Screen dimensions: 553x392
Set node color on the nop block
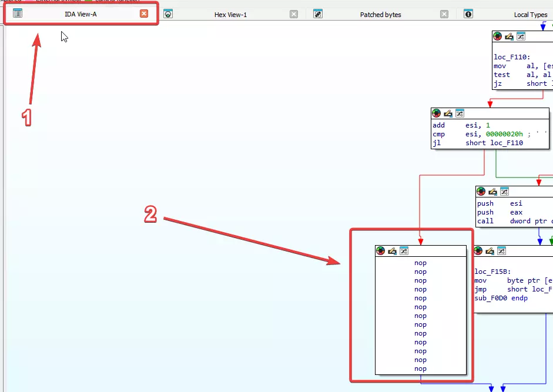tap(381, 251)
